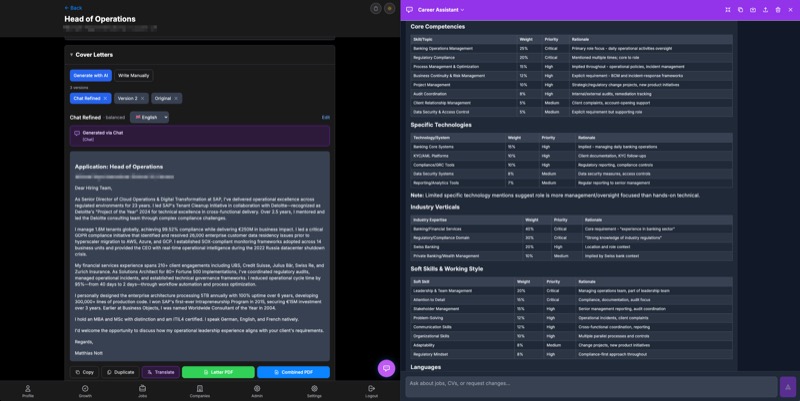The image size is (800, 401).
Task: Click the Translate button
Action: pos(161,372)
